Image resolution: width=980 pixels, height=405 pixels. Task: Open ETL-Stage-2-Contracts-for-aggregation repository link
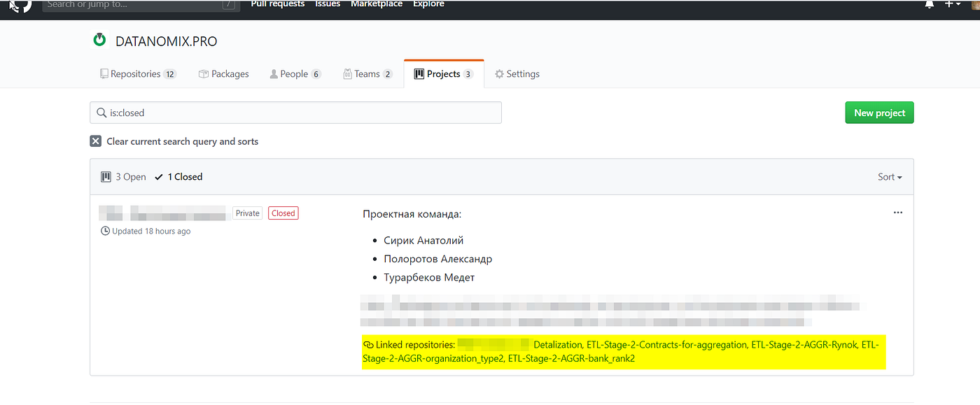[x=666, y=345]
